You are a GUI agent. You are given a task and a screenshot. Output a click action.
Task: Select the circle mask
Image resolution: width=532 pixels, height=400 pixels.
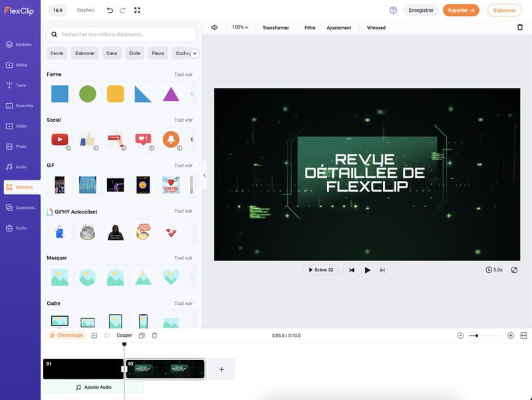click(88, 277)
